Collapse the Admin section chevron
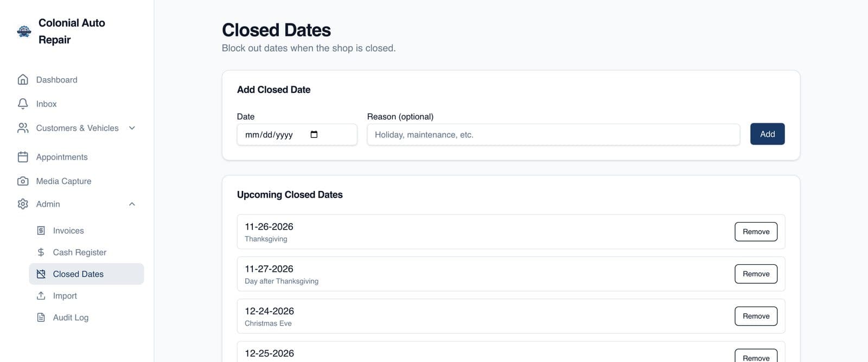Viewport: 868px width, 362px height. pos(132,204)
